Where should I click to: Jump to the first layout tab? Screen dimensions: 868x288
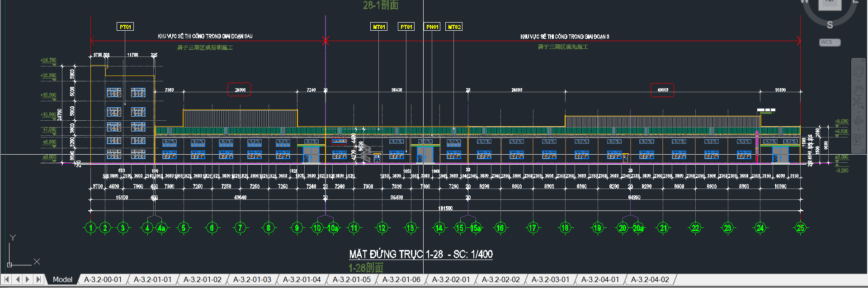coord(7,279)
